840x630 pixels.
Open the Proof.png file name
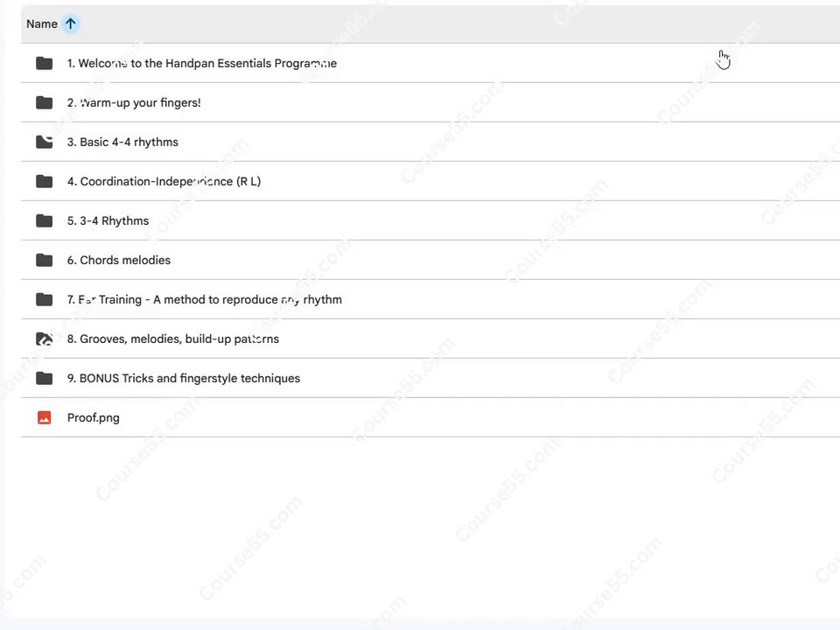point(94,417)
